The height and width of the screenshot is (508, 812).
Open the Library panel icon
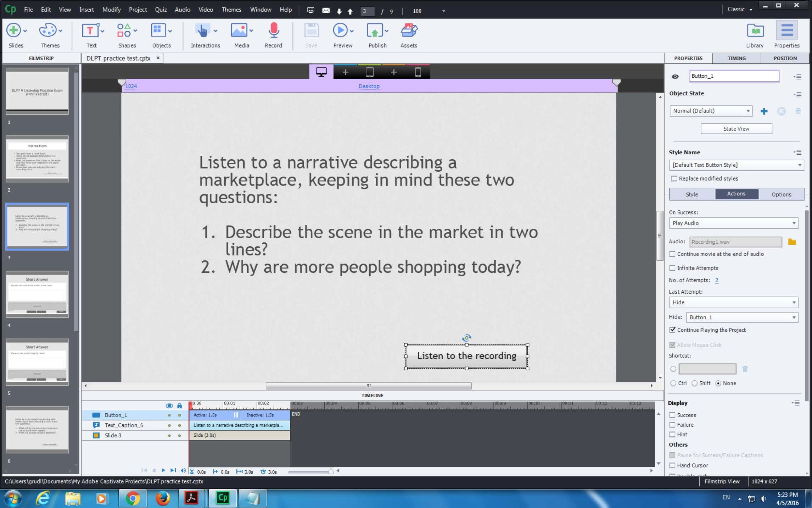[755, 31]
